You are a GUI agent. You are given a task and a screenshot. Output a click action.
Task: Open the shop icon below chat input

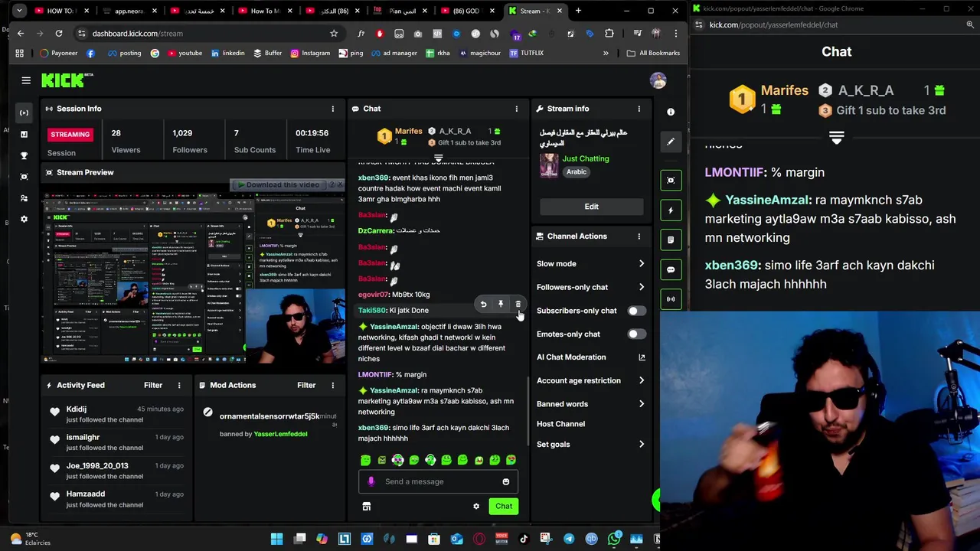[366, 506]
